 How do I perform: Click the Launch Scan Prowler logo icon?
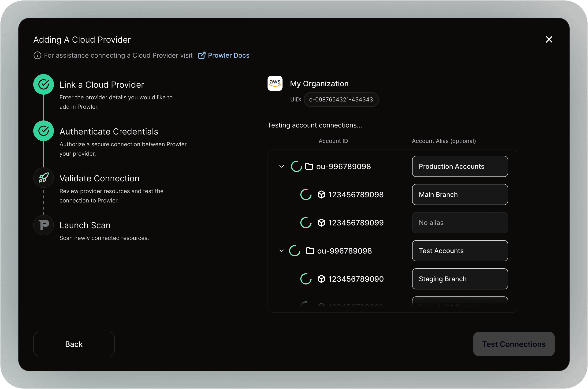click(x=44, y=225)
